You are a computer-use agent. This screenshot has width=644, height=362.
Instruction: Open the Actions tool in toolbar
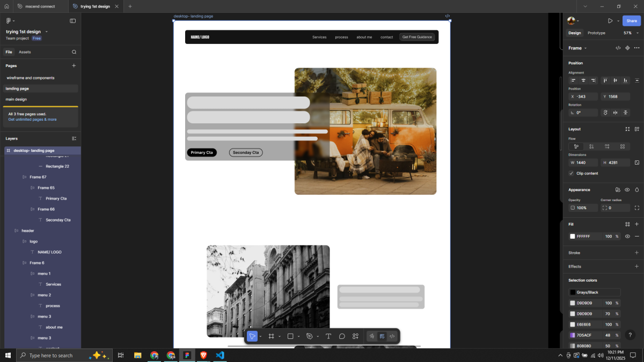355,336
